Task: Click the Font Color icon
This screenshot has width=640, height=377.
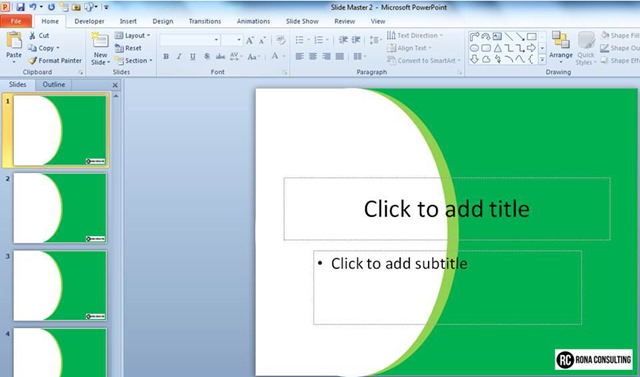Action: click(x=275, y=56)
